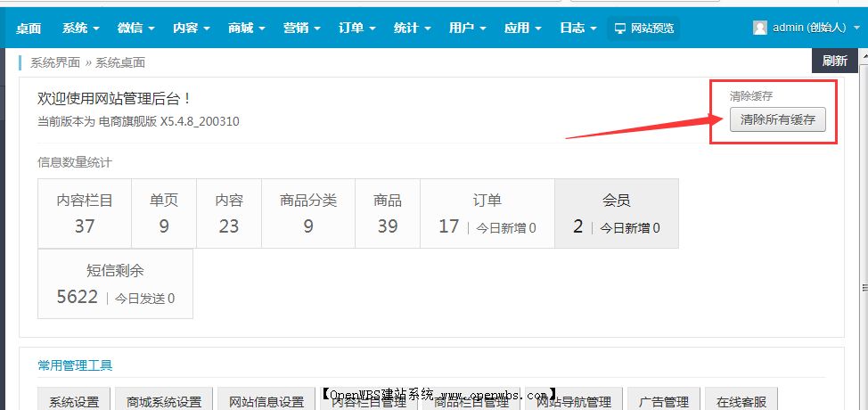Expand the 商城 menu
The image size is (868, 410).
(x=247, y=29)
